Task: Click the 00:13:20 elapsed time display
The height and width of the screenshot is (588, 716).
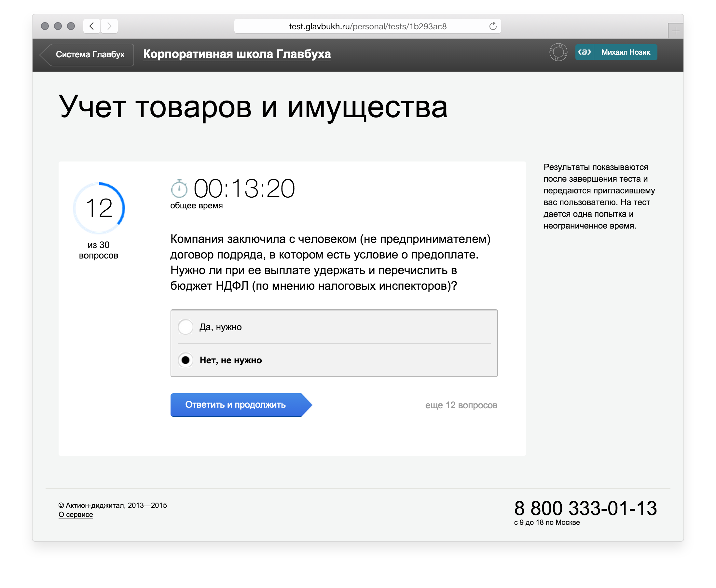Action: (244, 189)
